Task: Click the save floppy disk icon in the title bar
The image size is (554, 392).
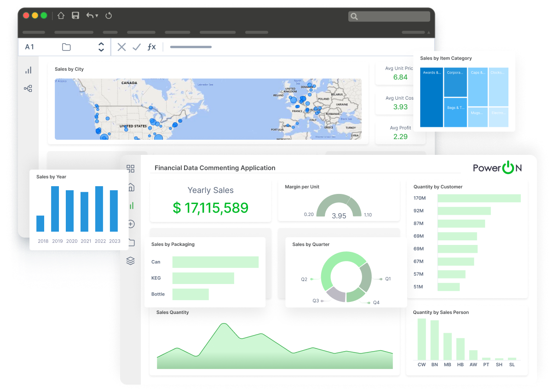Action: click(75, 15)
